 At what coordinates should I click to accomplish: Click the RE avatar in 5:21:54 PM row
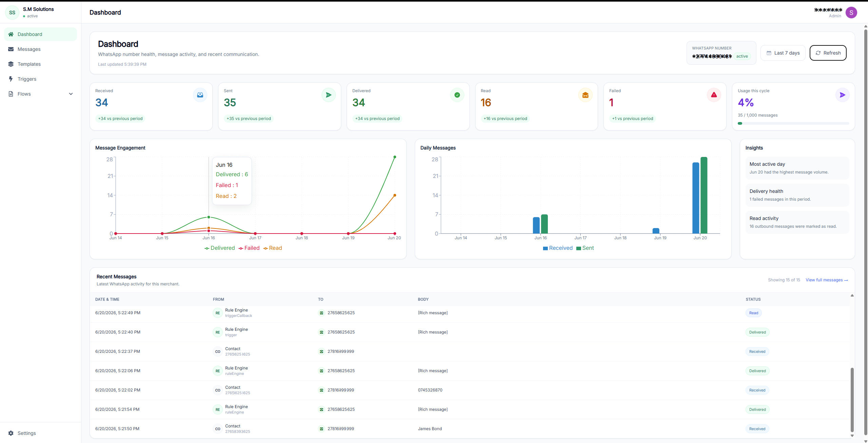click(217, 409)
